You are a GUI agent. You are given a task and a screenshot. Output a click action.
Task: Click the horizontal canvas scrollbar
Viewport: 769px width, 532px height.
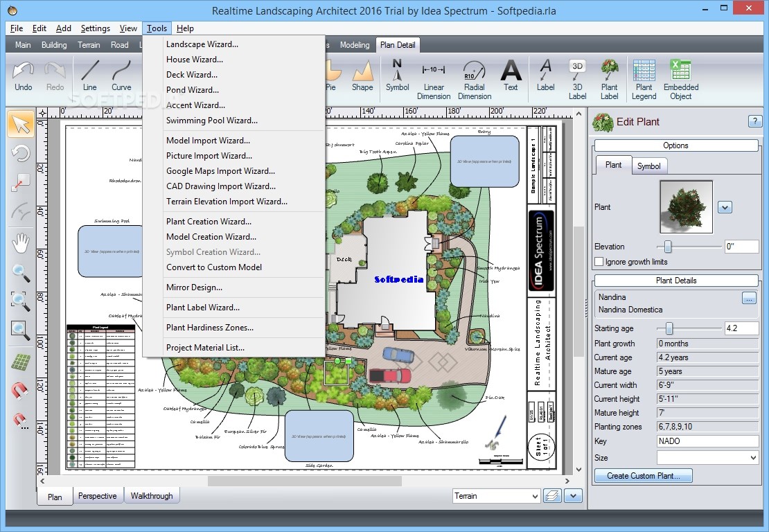[305, 481]
